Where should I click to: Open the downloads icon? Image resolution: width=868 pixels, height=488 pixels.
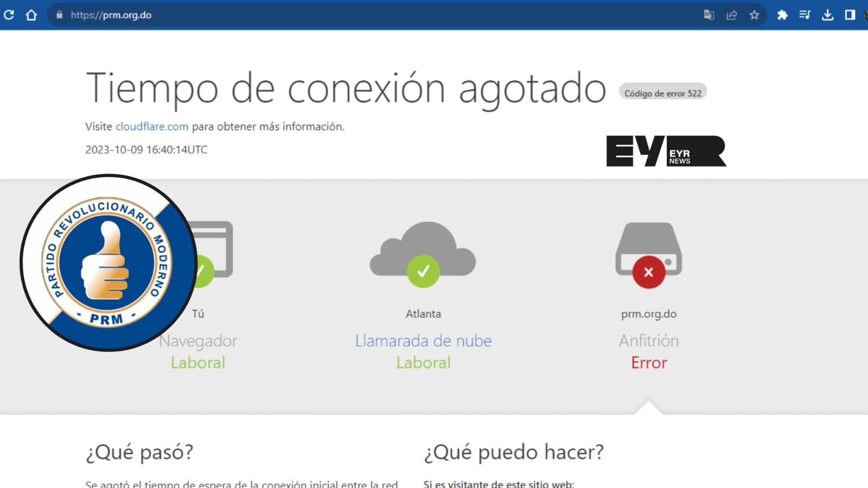827,15
